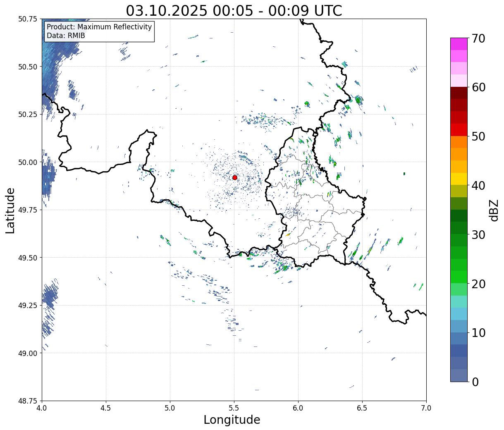Screen dimensions: 504x430
Task: Click the longitude tick label 5.0
Action: [x=170, y=408]
